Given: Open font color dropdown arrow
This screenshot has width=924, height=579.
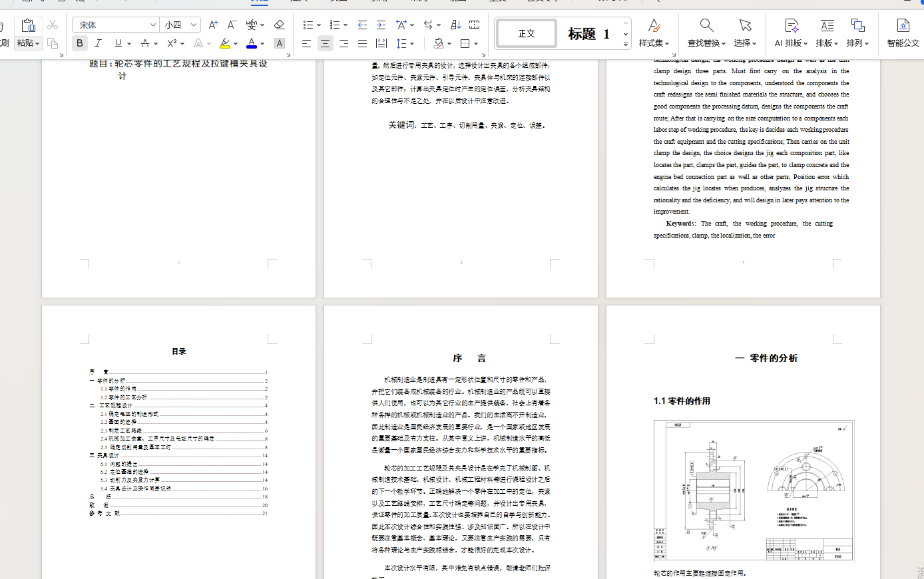Looking at the screenshot, I should tap(262, 43).
